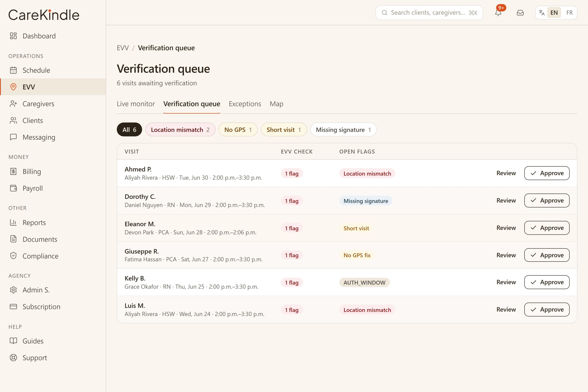Approve Luis M. visit
The image size is (588, 392).
[547, 309]
